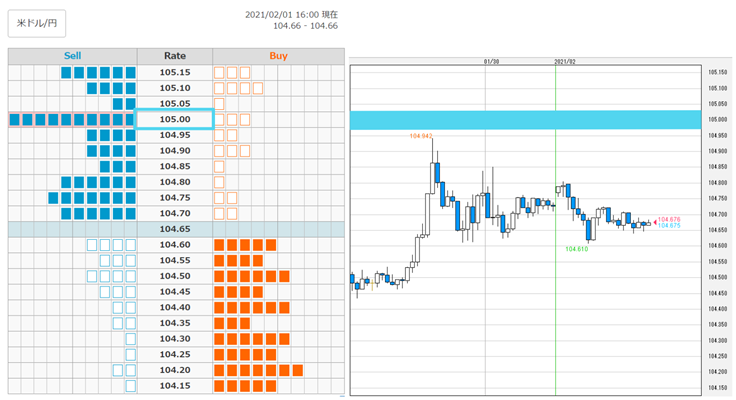The height and width of the screenshot is (400, 736).
Task: Click the 104.60 rate cell
Action: [x=175, y=245]
